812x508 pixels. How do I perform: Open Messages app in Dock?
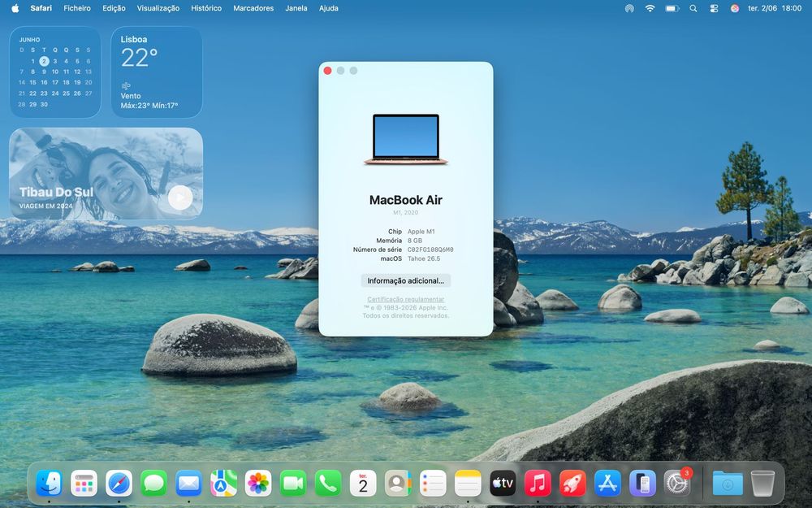click(153, 483)
